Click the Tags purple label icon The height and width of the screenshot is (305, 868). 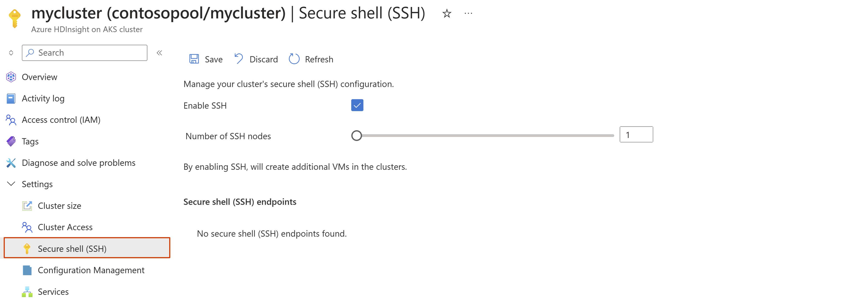point(11,141)
